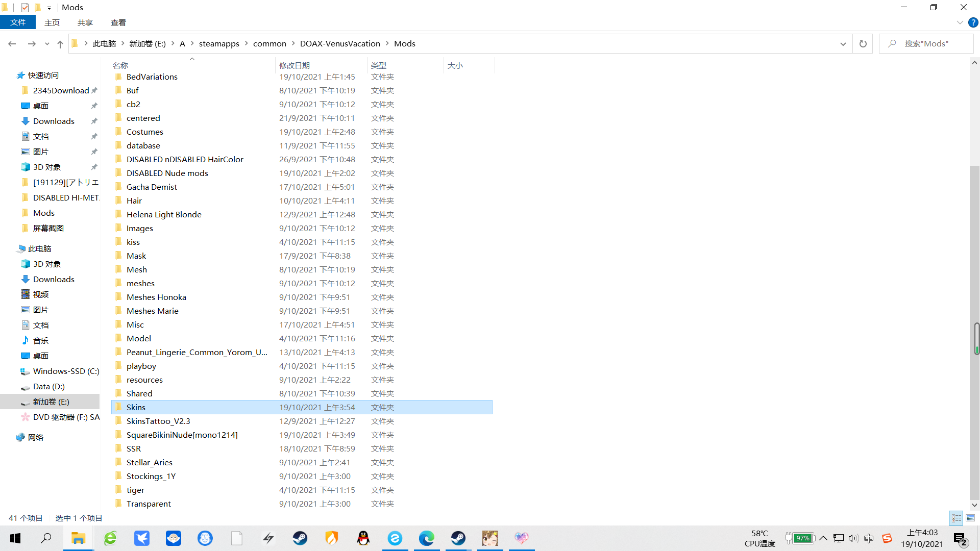
Task: Open the Windows Start menu
Action: click(15, 538)
